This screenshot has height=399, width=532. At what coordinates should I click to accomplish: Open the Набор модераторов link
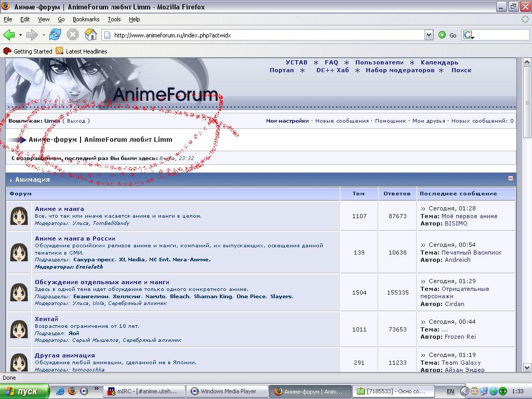[x=400, y=70]
